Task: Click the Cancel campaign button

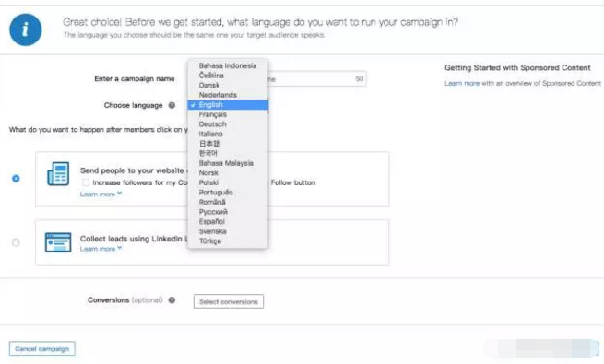Action: pos(42,349)
